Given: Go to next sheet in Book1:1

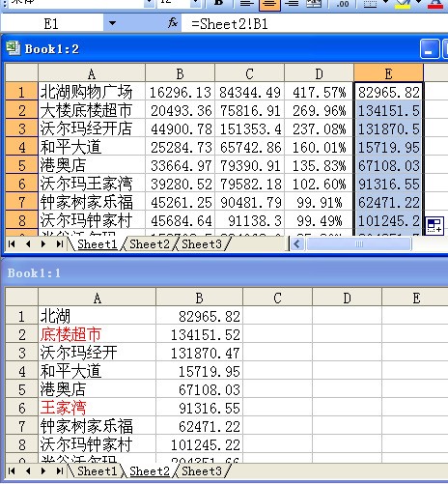Looking at the screenshot, I should 43,471.
